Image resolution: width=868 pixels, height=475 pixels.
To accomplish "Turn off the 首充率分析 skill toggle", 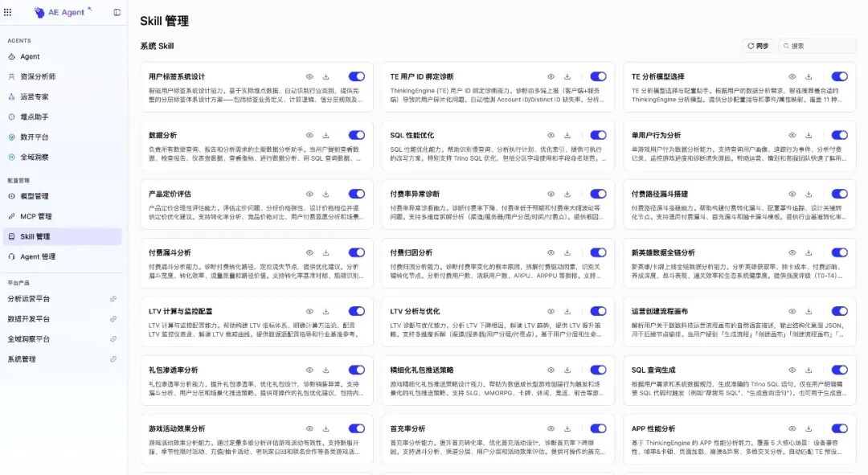I will coord(598,428).
